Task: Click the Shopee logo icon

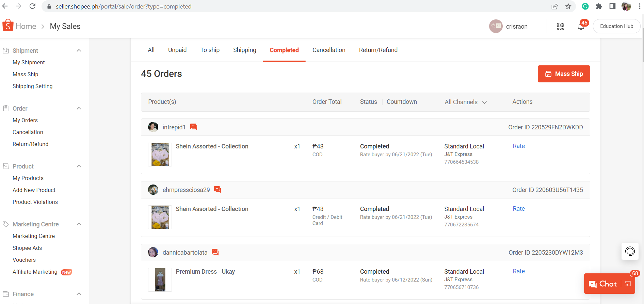Action: click(x=8, y=26)
